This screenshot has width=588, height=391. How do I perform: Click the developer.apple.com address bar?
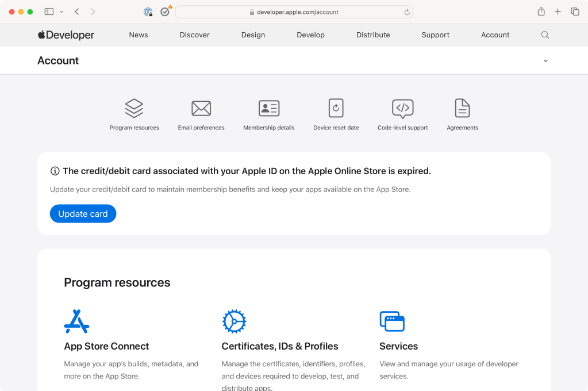(x=294, y=12)
